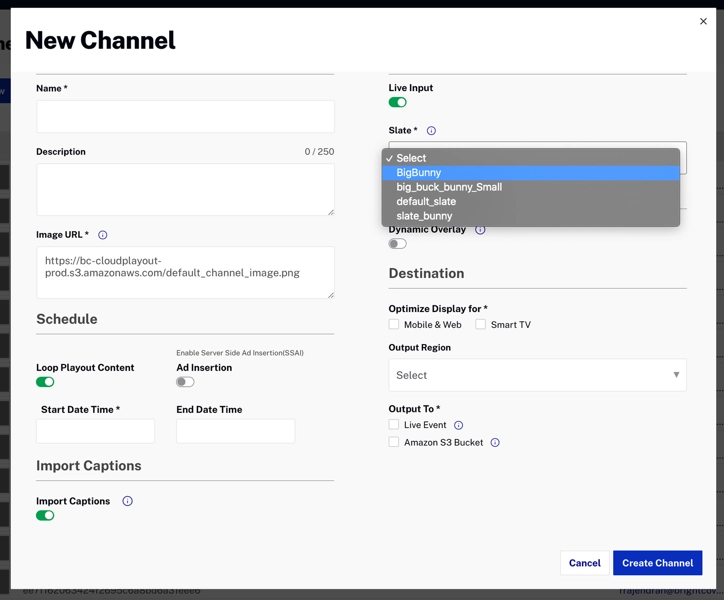Click the Description box resize handle
This screenshot has width=724, height=600.
point(331,212)
